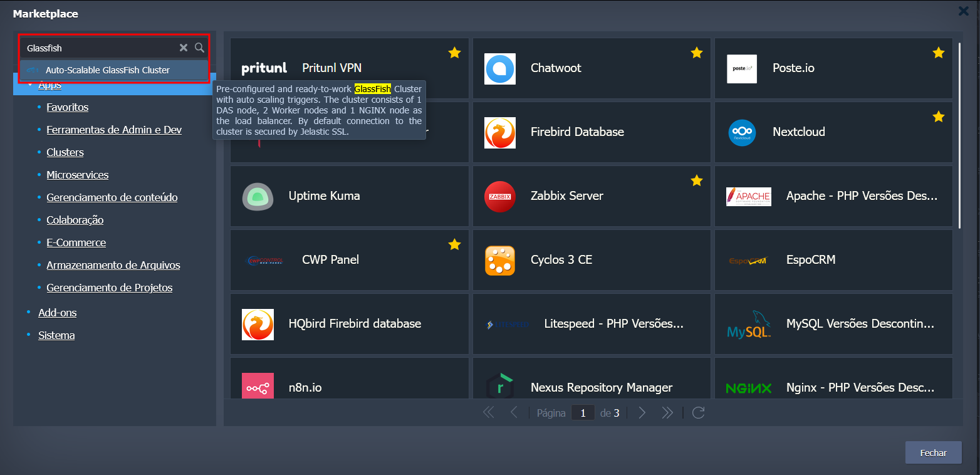Clear the Glassfish search text
Screen dimensions: 980x475
184,48
